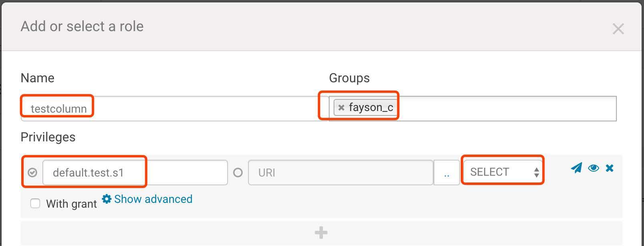Click the eye icon in the privilege row
The height and width of the screenshot is (246, 644).
(594, 168)
